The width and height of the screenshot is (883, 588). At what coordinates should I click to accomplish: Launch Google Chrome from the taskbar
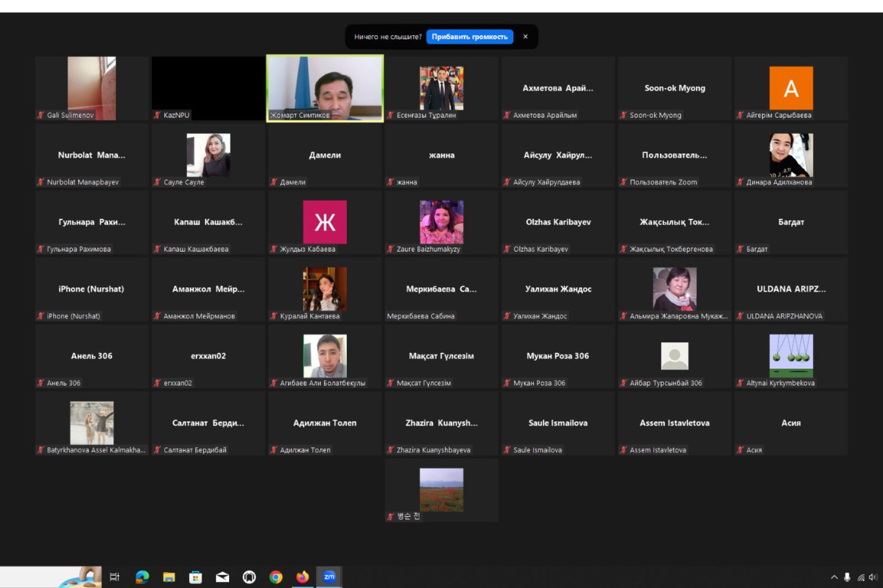pos(276,577)
